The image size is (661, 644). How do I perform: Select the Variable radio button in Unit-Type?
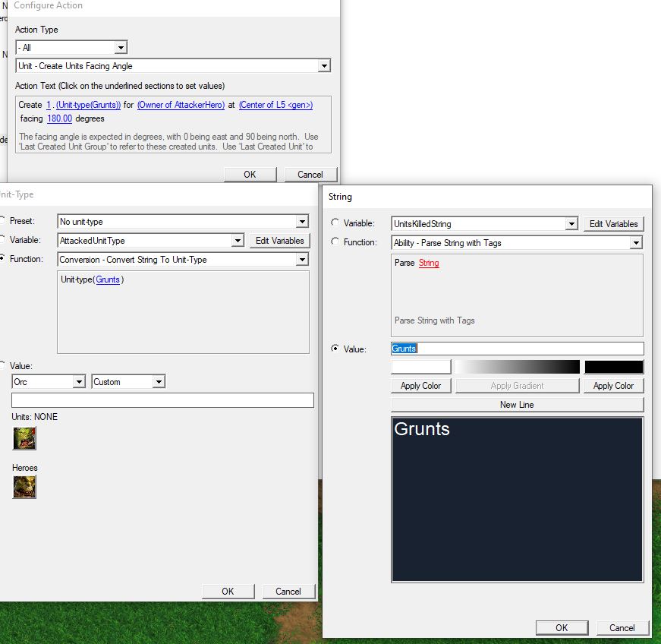[2, 239]
